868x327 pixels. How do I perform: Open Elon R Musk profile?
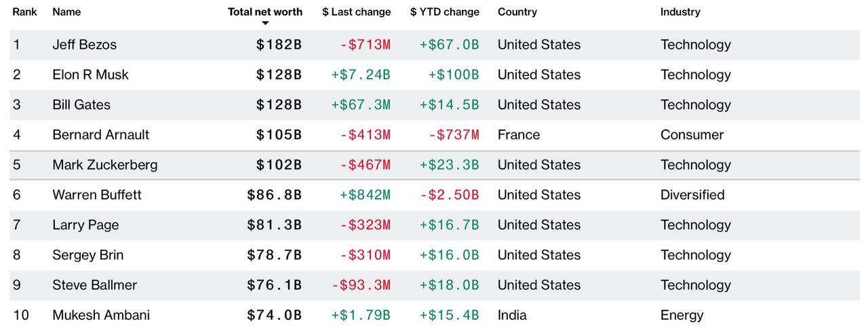pyautogui.click(x=90, y=75)
